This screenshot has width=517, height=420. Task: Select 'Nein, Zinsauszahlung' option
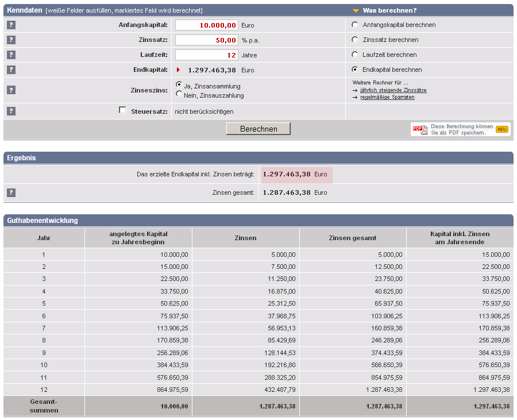click(179, 94)
